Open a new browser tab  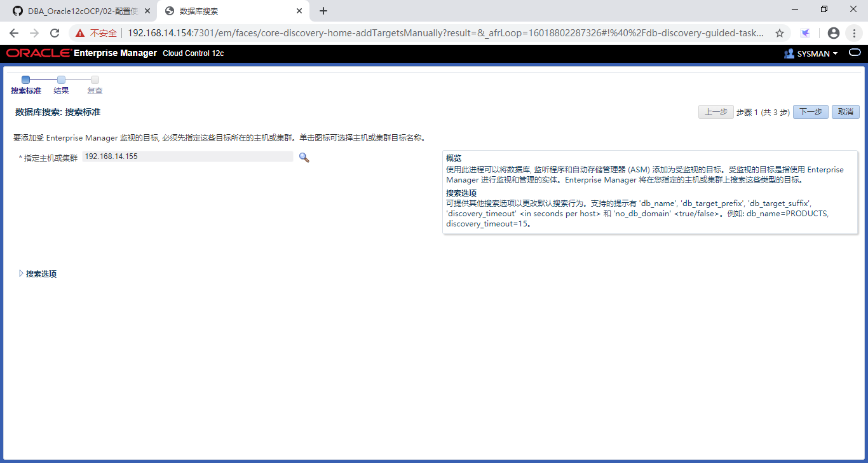(x=323, y=11)
